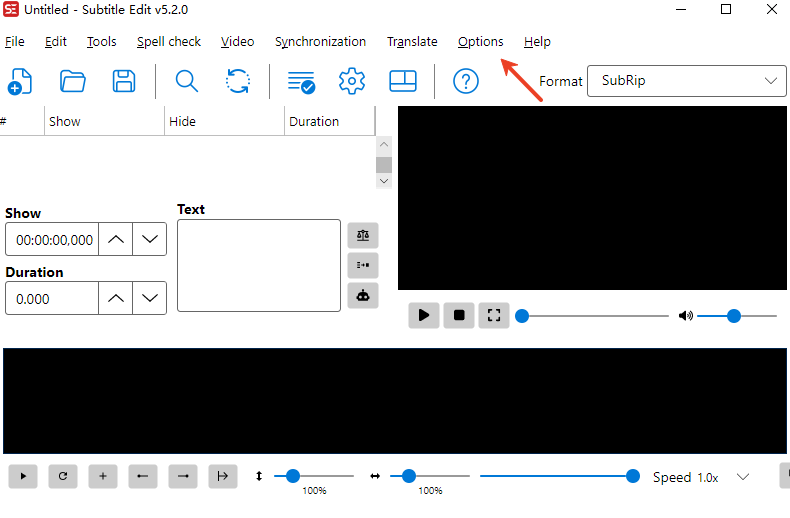Screen dimensions: 790x518
Task: Increase the Duration value
Action: (116, 298)
